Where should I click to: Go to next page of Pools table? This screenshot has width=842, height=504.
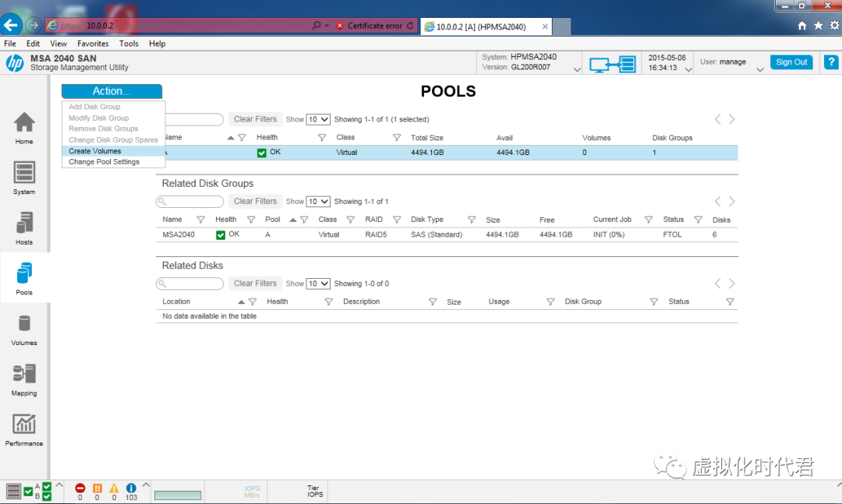731,119
